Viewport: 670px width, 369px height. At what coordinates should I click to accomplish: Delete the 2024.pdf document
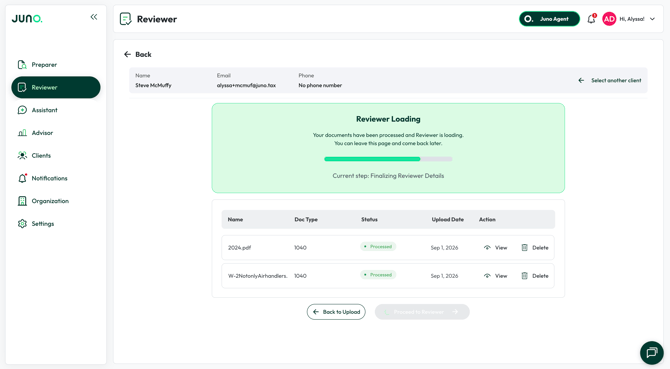[535, 248]
